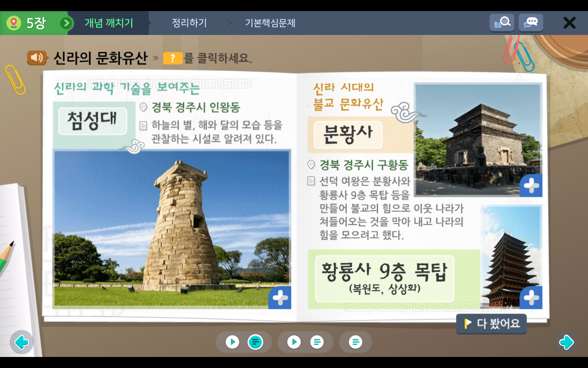Click the 경북 경주시 인왕동 location text
Viewport: 588px width, 368px height.
tap(196, 107)
